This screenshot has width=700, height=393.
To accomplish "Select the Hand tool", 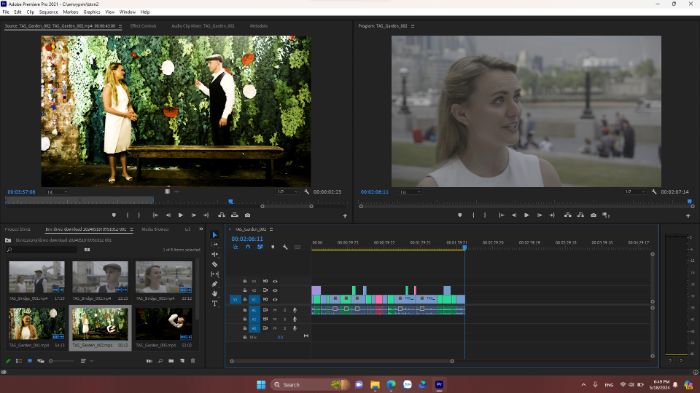I will 215,294.
